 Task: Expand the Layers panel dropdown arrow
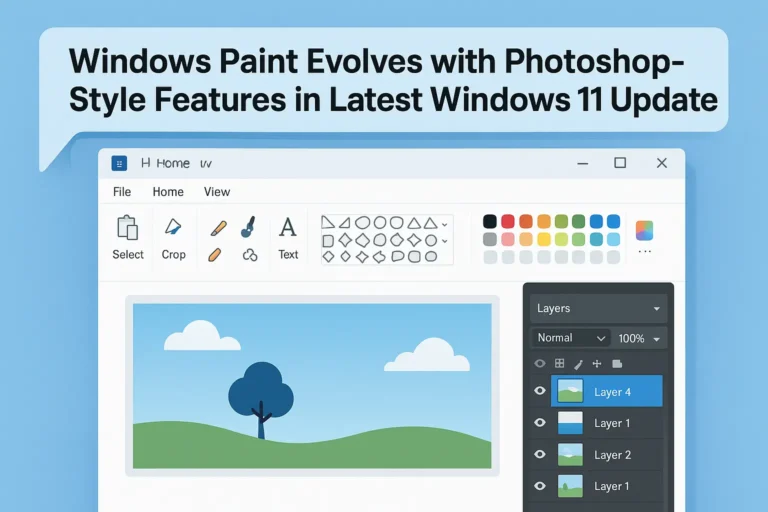656,309
